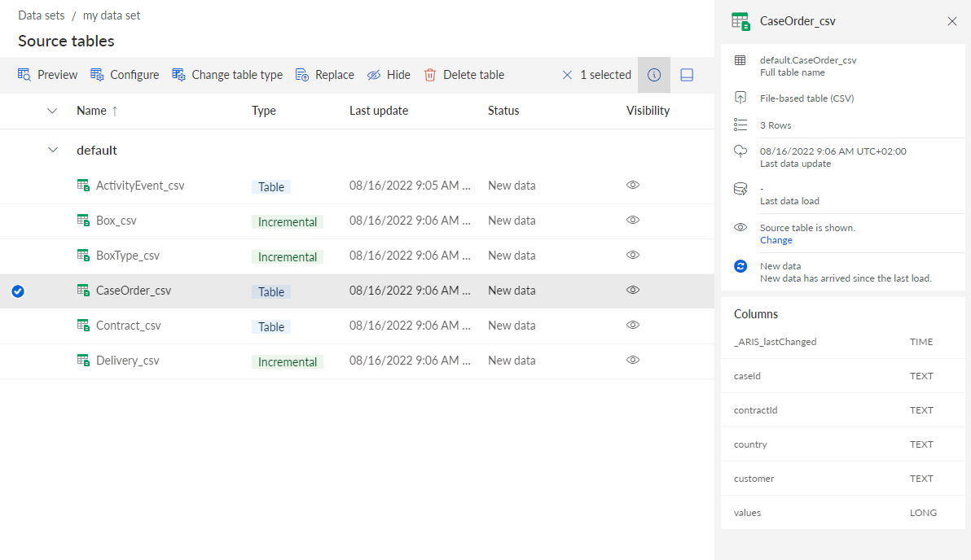Hide the selected table via toolbar
971x560 pixels.
389,75
